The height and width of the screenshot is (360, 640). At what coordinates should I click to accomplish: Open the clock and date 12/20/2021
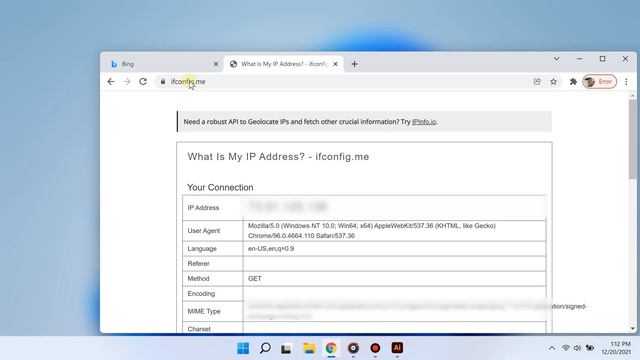[616, 348]
